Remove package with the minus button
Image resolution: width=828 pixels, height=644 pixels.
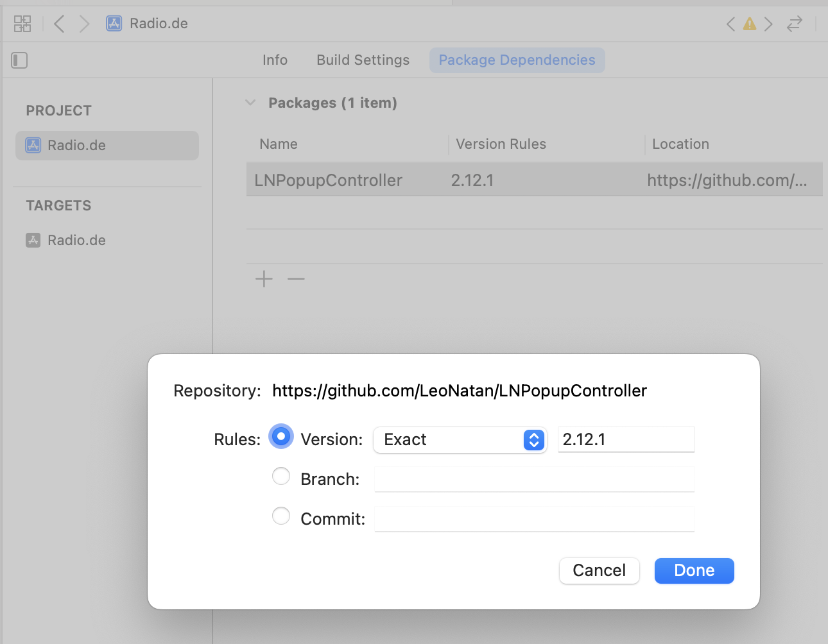click(x=296, y=279)
